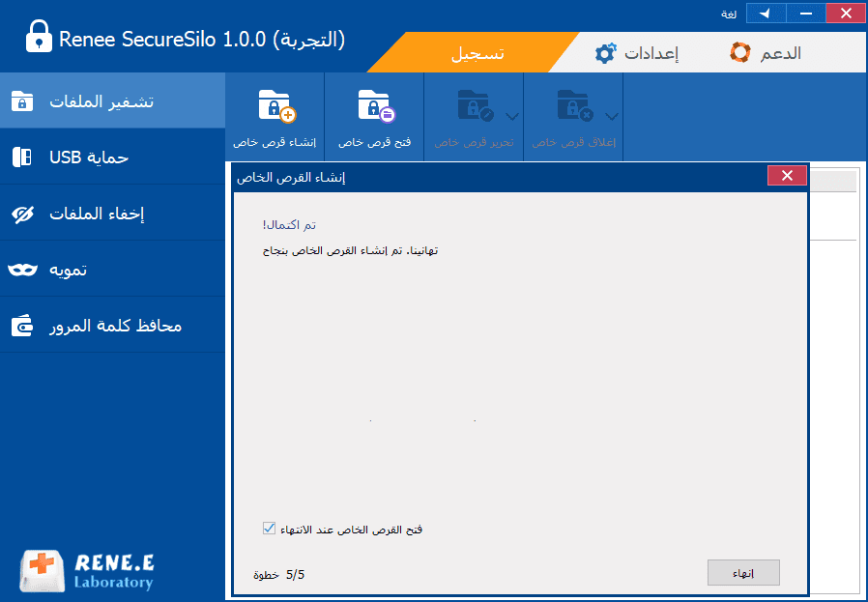Click the إنهاء finish button

(743, 573)
